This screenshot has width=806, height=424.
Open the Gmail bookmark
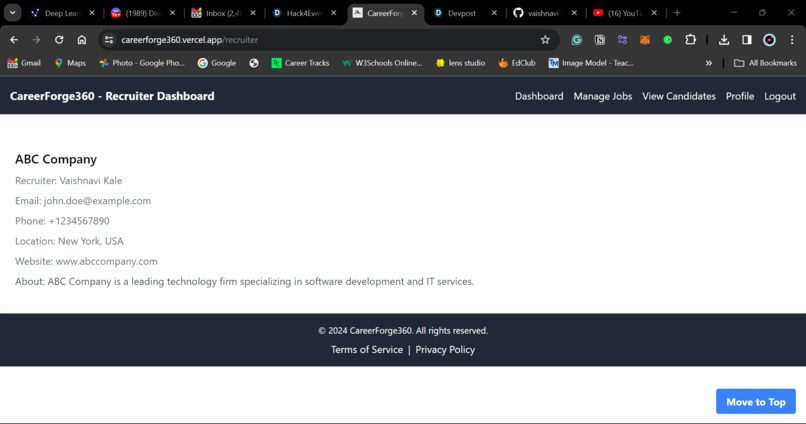click(24, 63)
